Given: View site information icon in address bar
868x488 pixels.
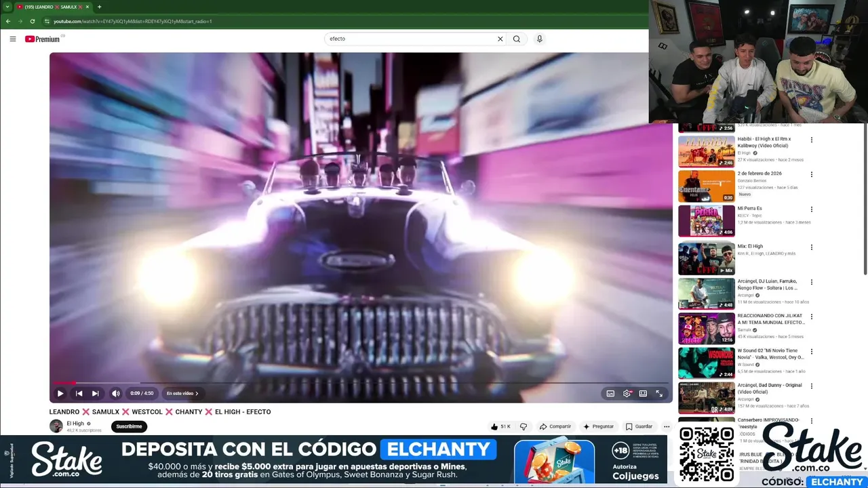Looking at the screenshot, I should [x=47, y=21].
